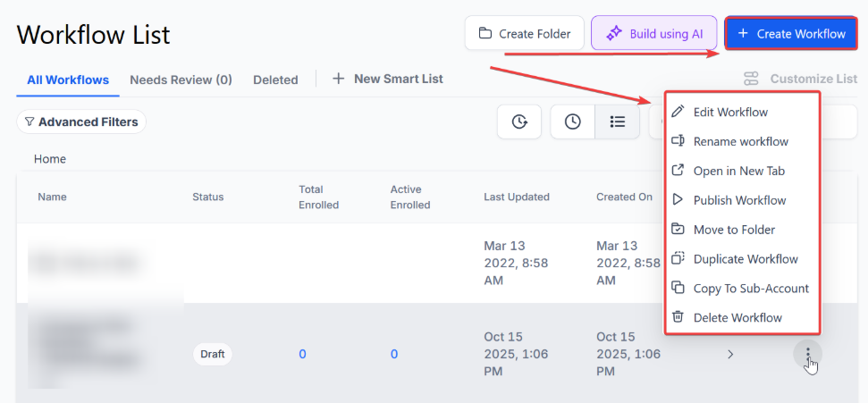Click the Open in New Tab icon
868x403 pixels.
pyautogui.click(x=678, y=171)
